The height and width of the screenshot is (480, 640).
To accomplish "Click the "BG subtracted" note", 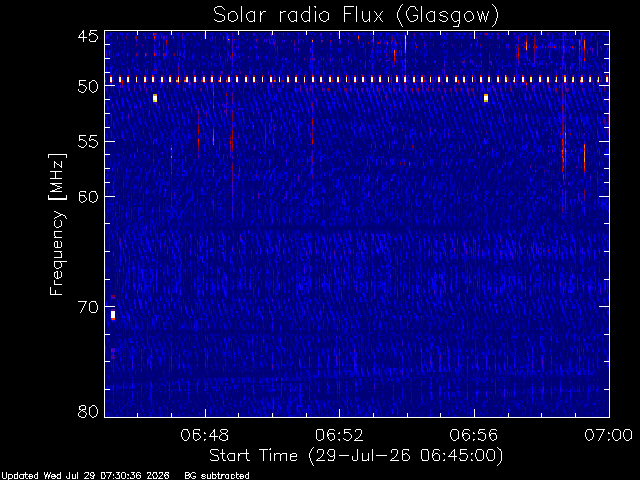I will (217, 476).
